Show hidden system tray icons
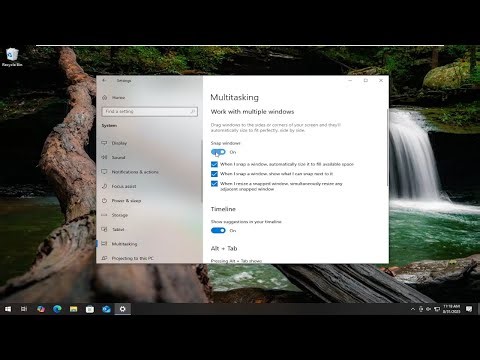480x360 pixels. (x=413, y=309)
